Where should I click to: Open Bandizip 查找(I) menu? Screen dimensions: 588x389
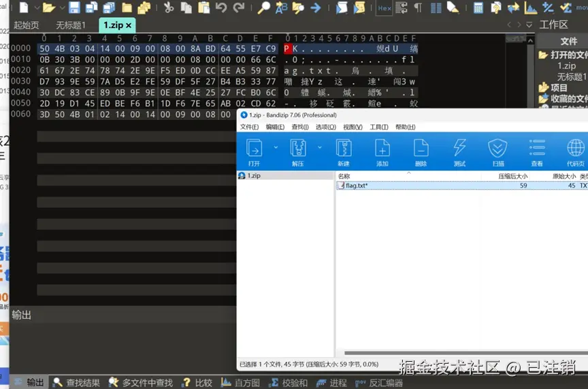300,127
